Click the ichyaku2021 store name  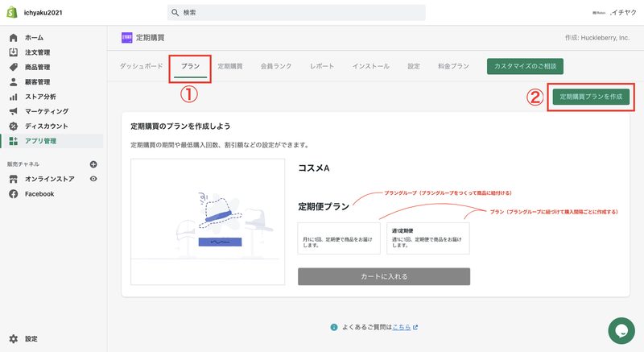pyautogui.click(x=43, y=13)
